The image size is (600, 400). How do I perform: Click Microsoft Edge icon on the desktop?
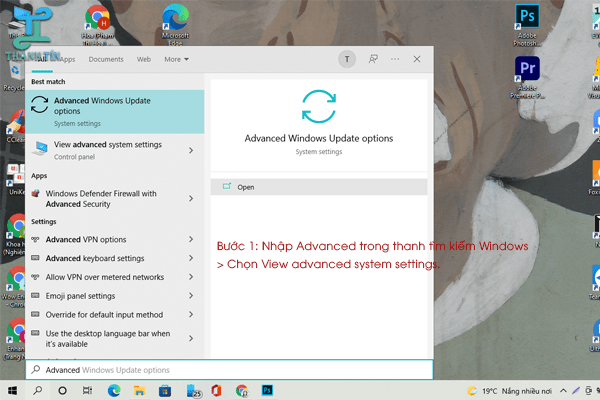click(x=175, y=22)
